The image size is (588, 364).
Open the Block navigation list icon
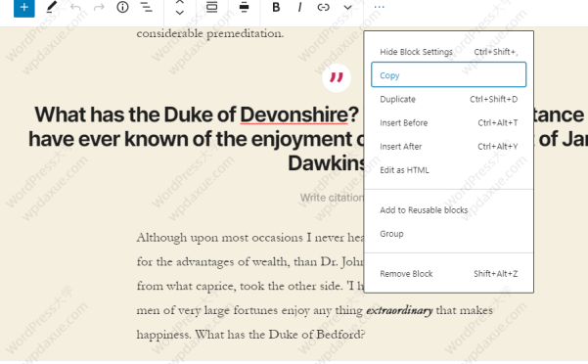pyautogui.click(x=146, y=7)
